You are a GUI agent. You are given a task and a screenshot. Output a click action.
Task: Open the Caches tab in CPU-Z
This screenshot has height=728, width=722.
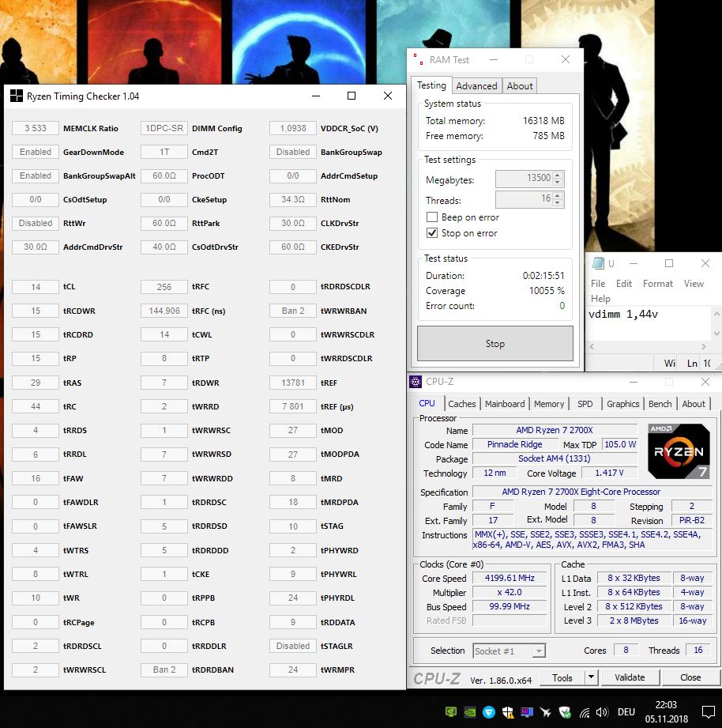(461, 404)
